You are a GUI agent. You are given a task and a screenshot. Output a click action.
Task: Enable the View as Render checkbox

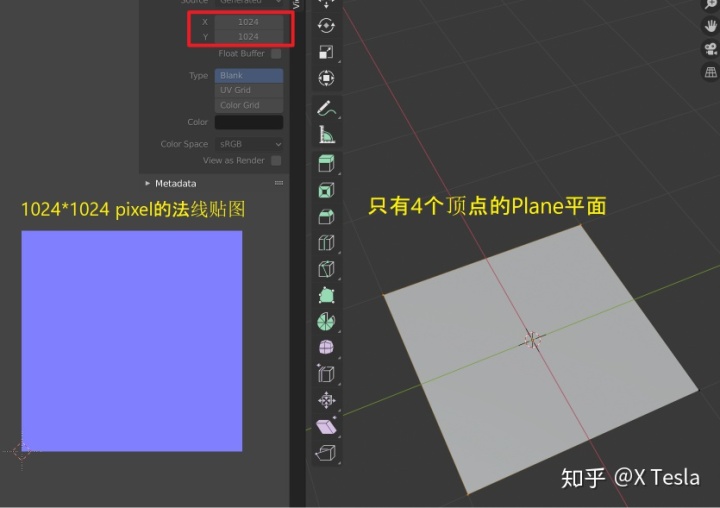pos(276,160)
